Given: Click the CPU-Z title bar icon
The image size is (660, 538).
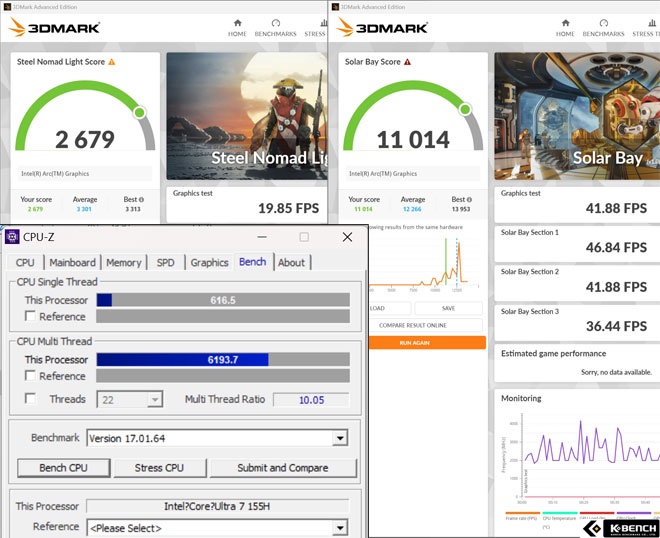Looking at the screenshot, I should 12,237.
